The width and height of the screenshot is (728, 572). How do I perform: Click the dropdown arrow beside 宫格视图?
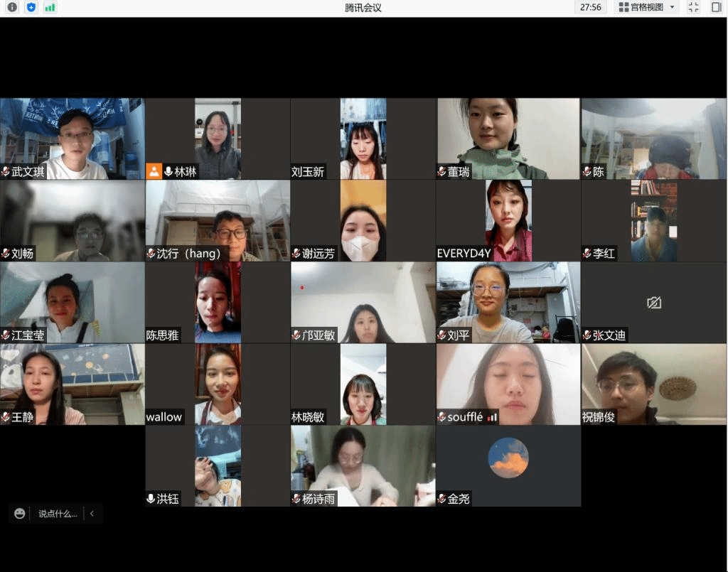point(673,7)
